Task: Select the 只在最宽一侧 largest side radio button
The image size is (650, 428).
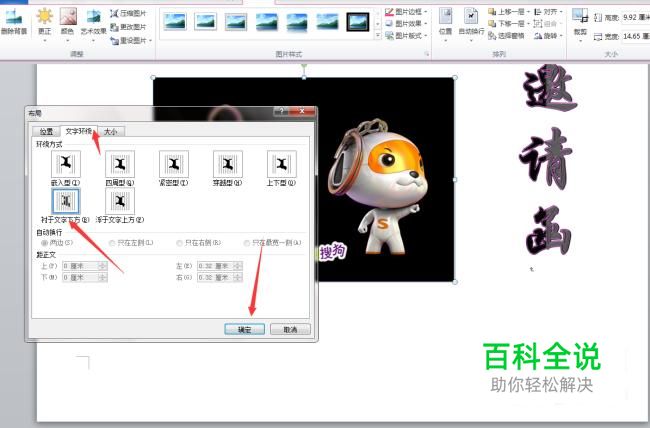Action: pos(247,243)
